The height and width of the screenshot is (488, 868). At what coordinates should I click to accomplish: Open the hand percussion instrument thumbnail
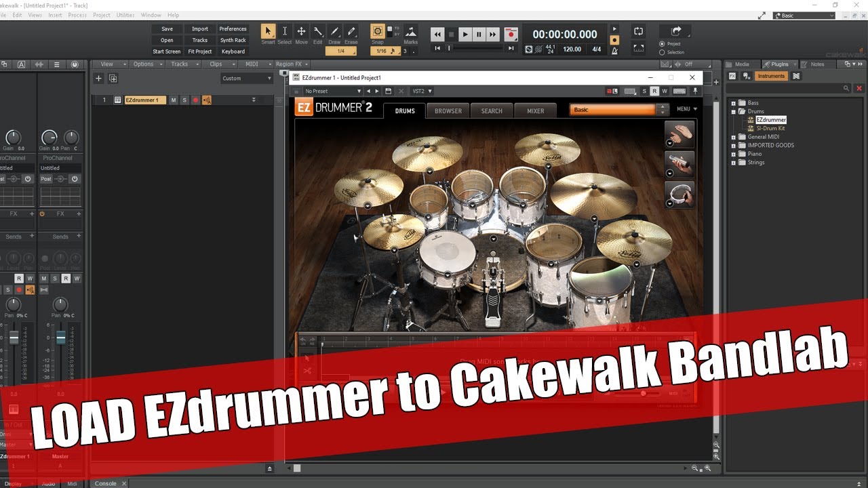(x=679, y=134)
